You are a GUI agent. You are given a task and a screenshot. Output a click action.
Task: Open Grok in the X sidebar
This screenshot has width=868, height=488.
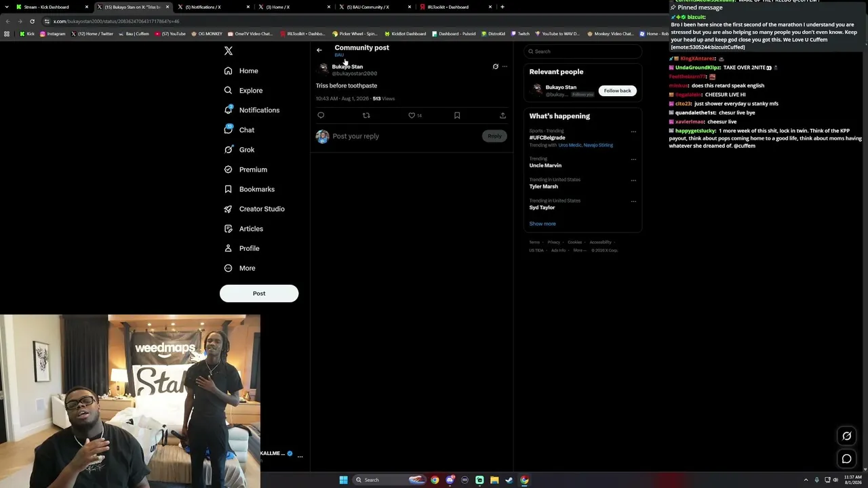[x=239, y=150]
